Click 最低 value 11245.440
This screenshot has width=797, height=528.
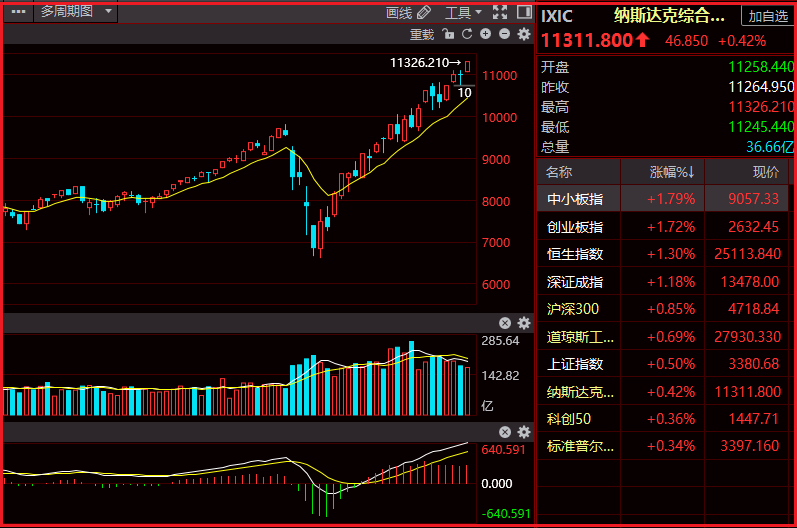tap(761, 127)
